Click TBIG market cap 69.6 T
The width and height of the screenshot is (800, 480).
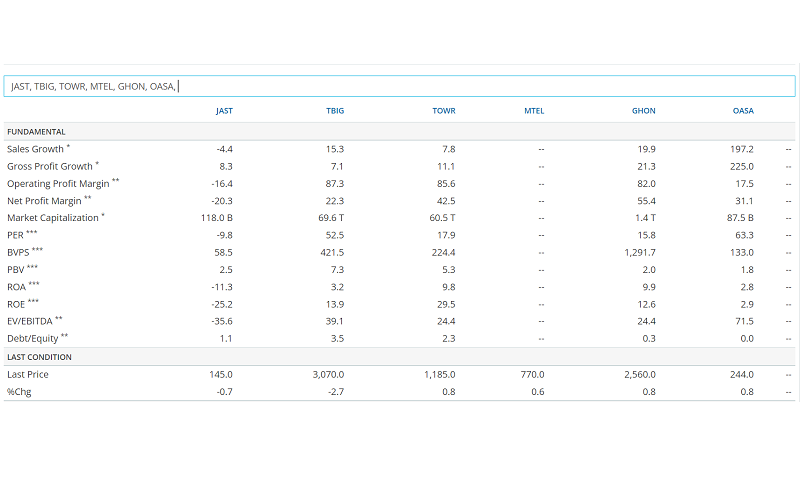(x=331, y=218)
